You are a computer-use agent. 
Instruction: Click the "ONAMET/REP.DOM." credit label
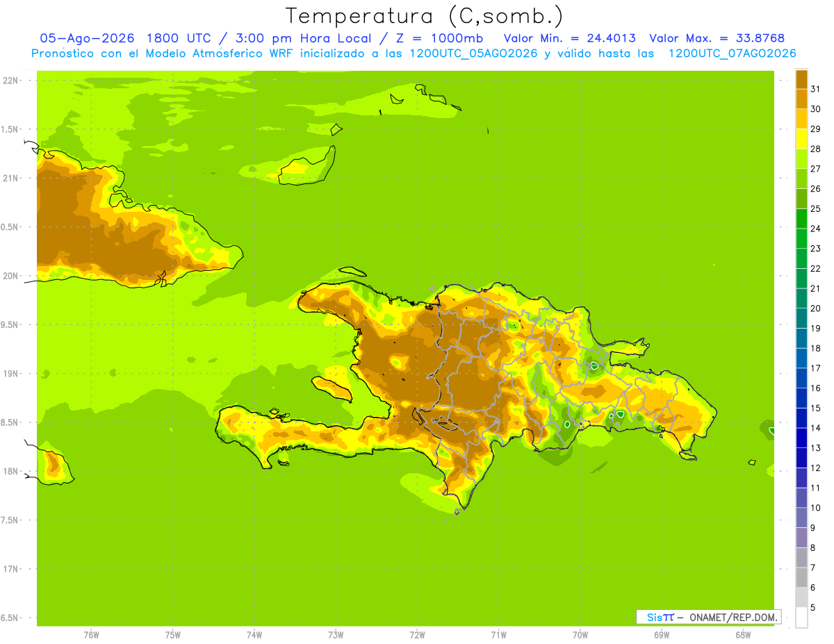[733, 617]
